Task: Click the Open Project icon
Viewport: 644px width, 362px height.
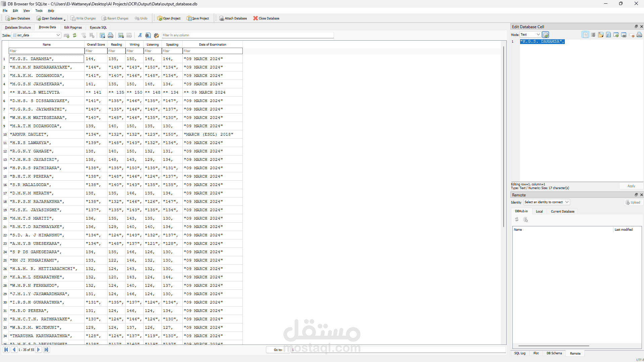Action: 160,18
